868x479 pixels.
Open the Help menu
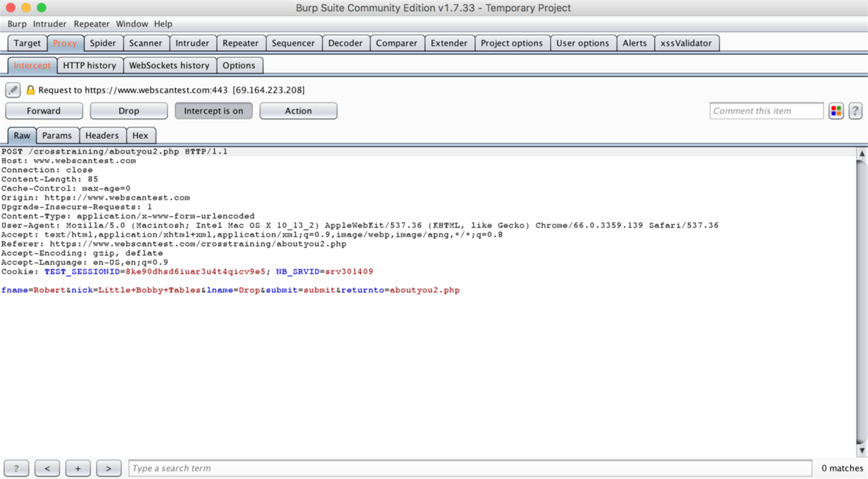pyautogui.click(x=163, y=24)
